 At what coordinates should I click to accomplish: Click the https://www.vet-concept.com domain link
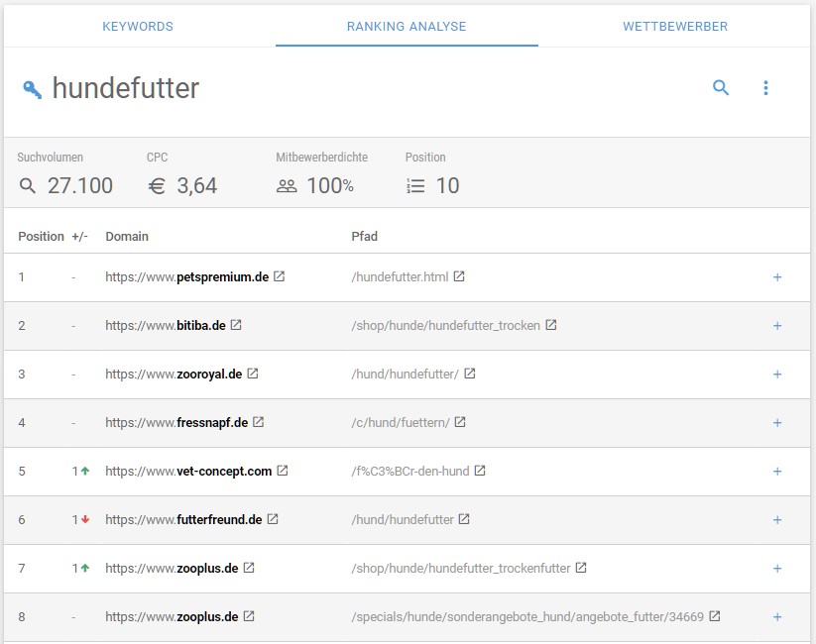pos(188,472)
